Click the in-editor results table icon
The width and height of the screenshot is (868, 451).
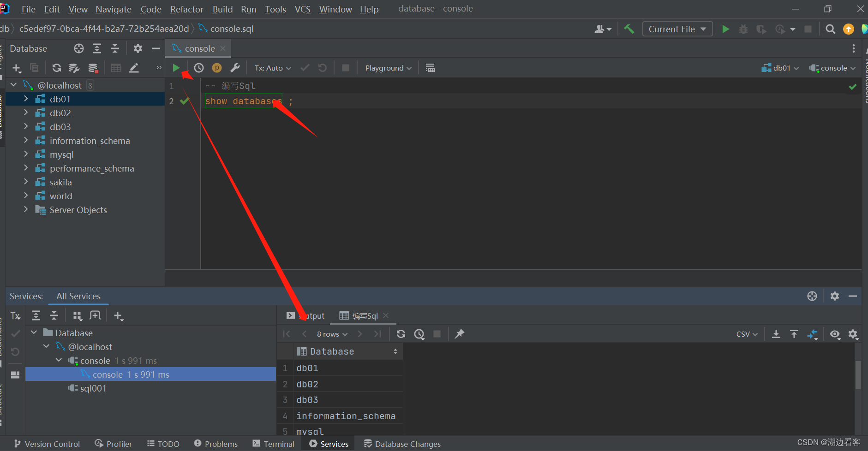coord(430,68)
